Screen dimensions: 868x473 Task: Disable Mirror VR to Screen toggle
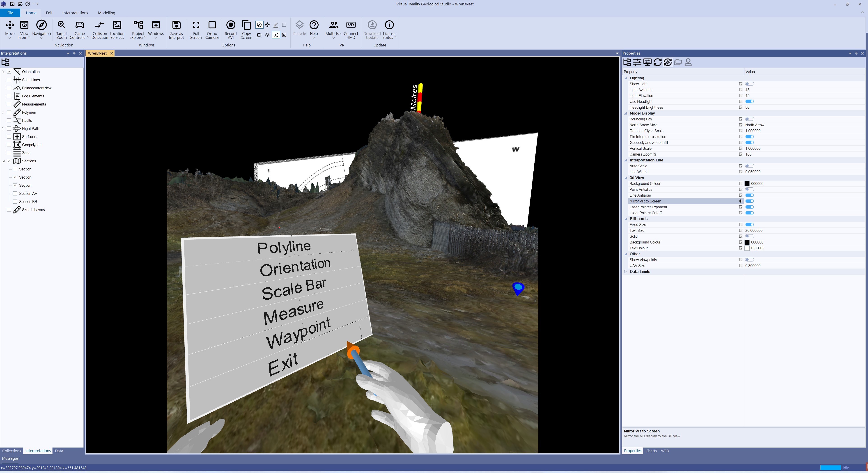[749, 201]
